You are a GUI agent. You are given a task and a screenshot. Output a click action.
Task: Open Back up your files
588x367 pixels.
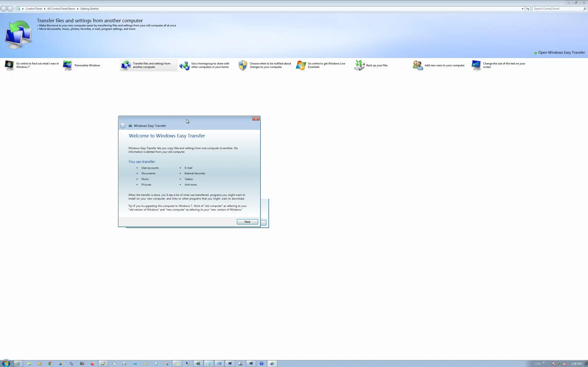coord(377,65)
